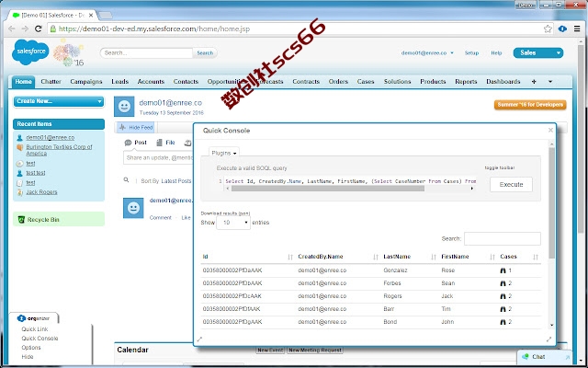This screenshot has width=588, height=368.
Task: Click the feed search magnifier icon
Action: 127,180
